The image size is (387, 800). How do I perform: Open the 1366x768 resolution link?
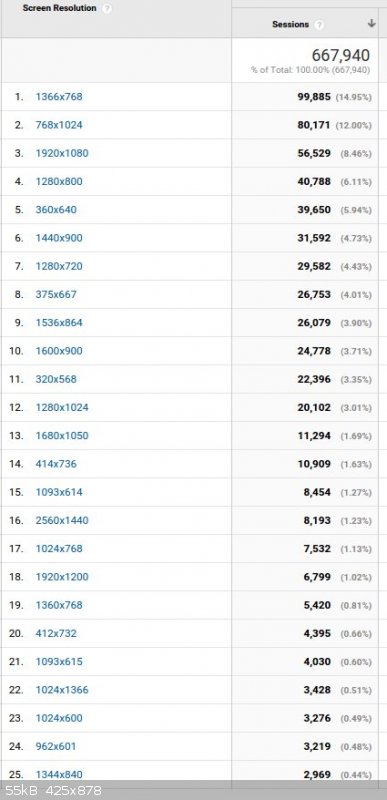tap(59, 96)
